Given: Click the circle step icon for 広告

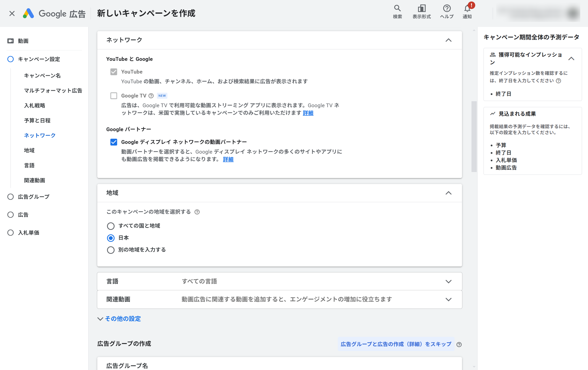Looking at the screenshot, I should point(10,215).
